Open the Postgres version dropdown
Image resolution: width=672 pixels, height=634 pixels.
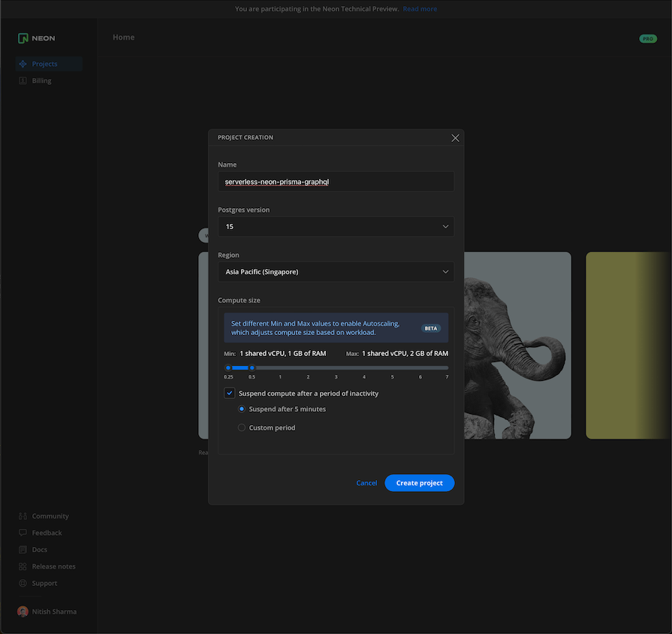point(336,226)
